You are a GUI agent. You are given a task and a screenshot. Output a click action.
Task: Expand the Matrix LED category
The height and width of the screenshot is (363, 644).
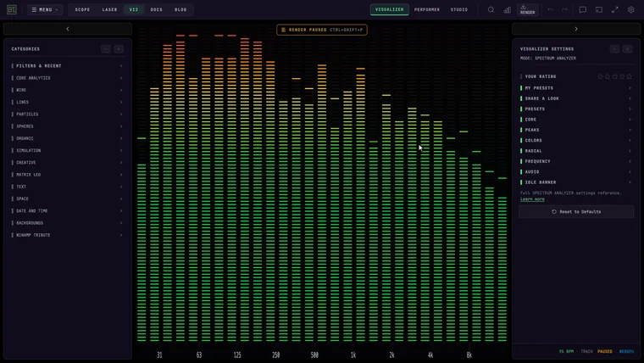[x=67, y=175]
